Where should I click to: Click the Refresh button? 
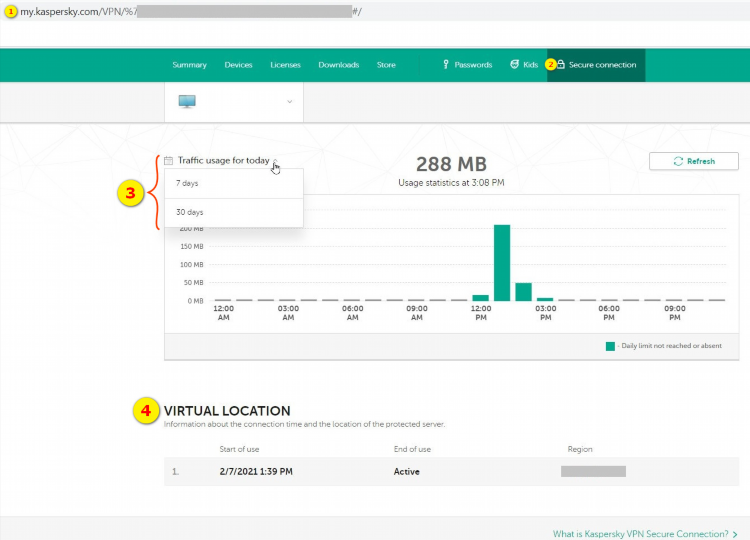(694, 161)
